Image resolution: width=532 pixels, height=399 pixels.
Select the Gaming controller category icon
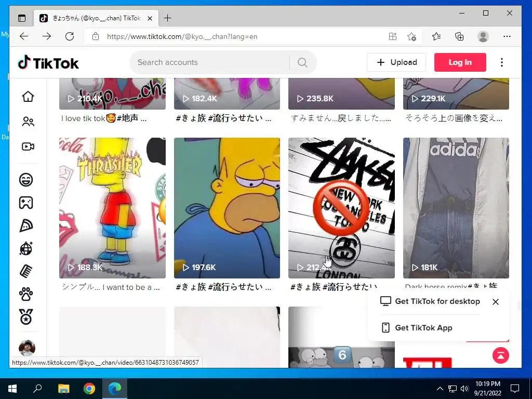(26, 203)
